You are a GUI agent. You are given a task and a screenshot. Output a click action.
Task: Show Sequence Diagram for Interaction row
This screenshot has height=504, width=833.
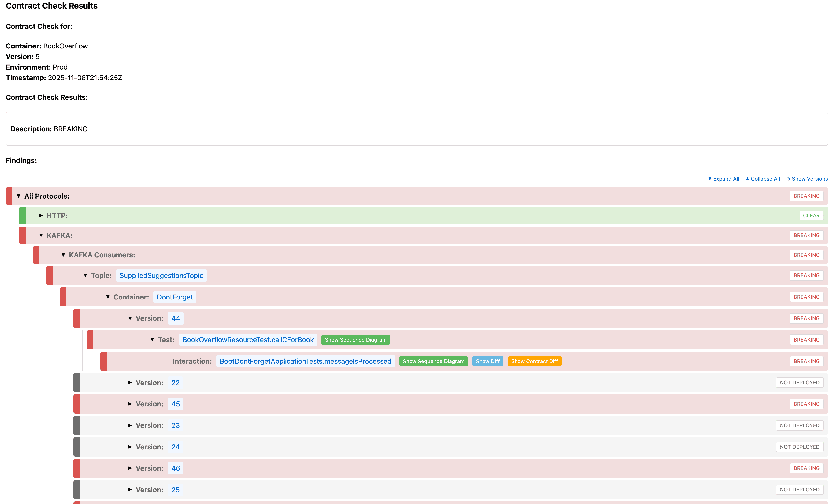click(x=433, y=361)
